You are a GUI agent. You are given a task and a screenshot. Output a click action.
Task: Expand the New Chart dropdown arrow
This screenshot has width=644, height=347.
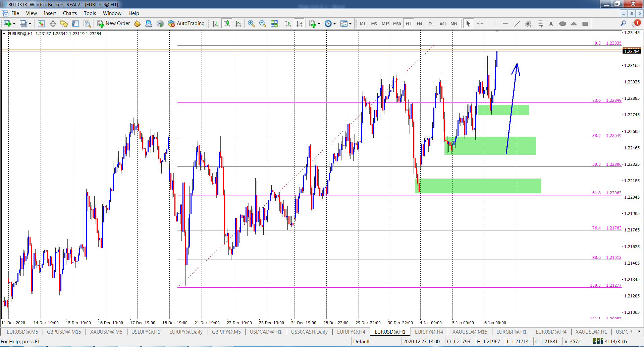point(14,24)
